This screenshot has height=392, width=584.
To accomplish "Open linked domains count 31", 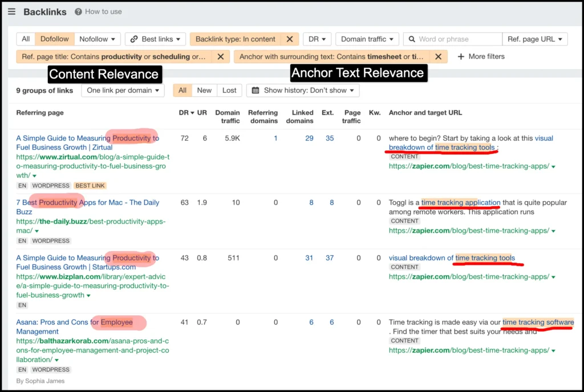I will pos(309,258).
